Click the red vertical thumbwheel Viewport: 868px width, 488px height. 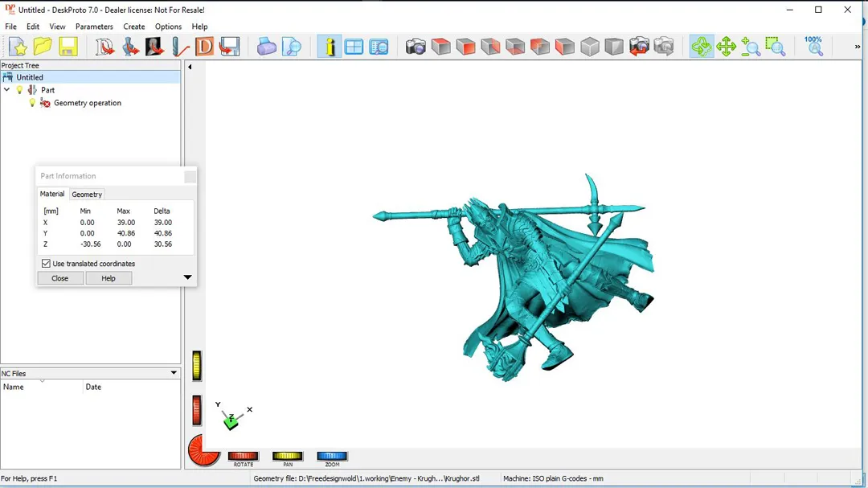click(197, 411)
